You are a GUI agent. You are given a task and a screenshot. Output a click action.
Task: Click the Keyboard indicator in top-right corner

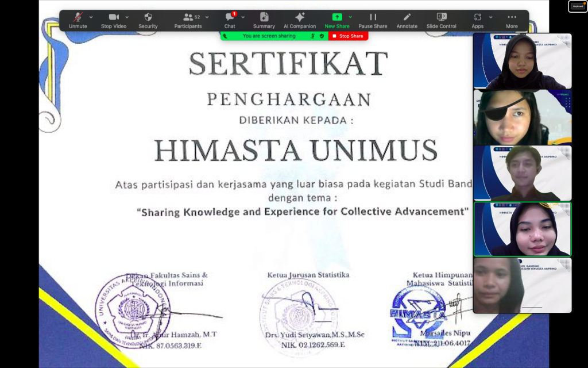click(x=578, y=6)
